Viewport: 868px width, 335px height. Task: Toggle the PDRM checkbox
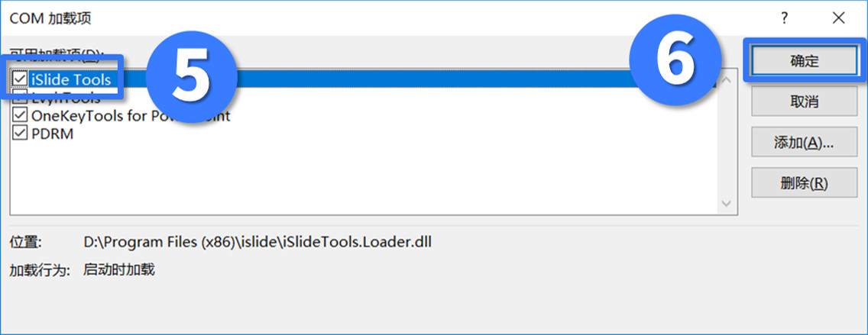click(x=20, y=134)
